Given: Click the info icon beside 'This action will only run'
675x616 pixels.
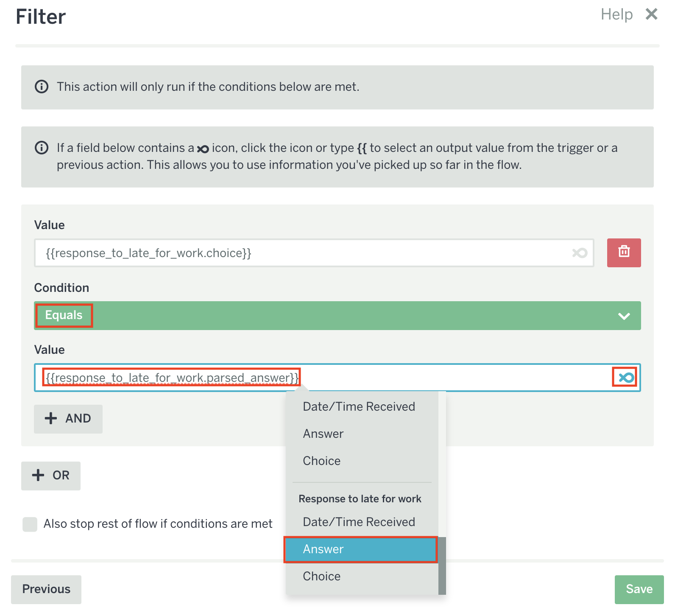Looking at the screenshot, I should click(42, 87).
